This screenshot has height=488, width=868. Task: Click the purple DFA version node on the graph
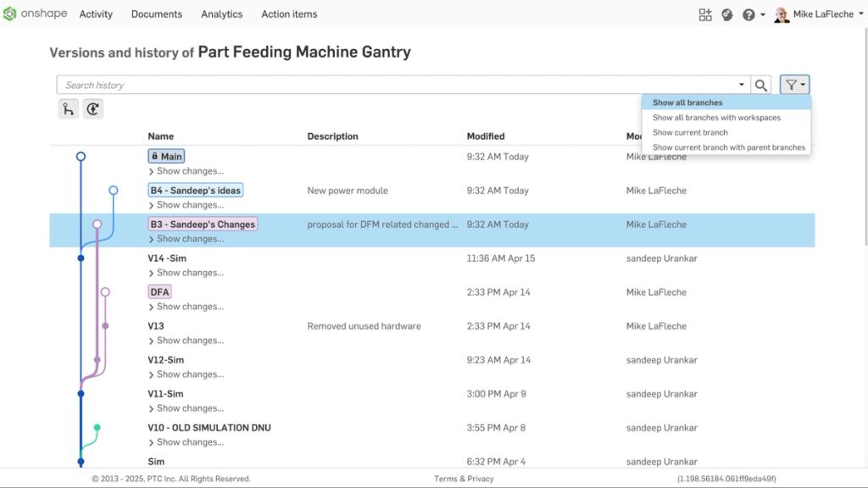pyautogui.click(x=105, y=291)
